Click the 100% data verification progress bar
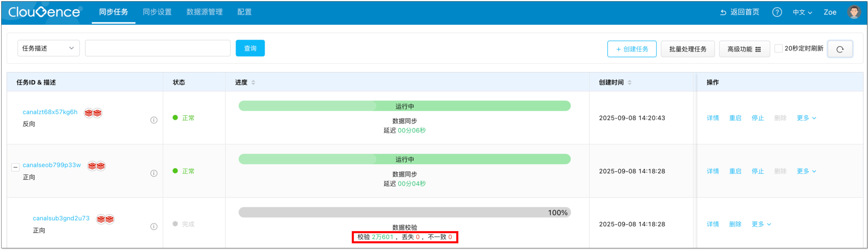The height and width of the screenshot is (250, 868). (404, 212)
